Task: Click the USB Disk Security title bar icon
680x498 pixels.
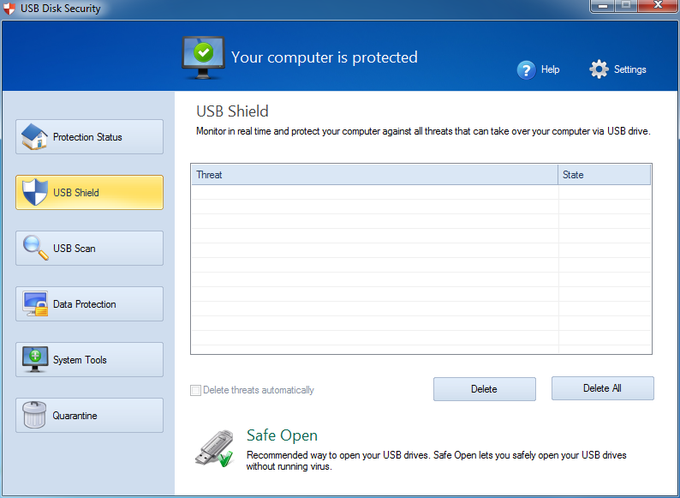Action: [9, 8]
